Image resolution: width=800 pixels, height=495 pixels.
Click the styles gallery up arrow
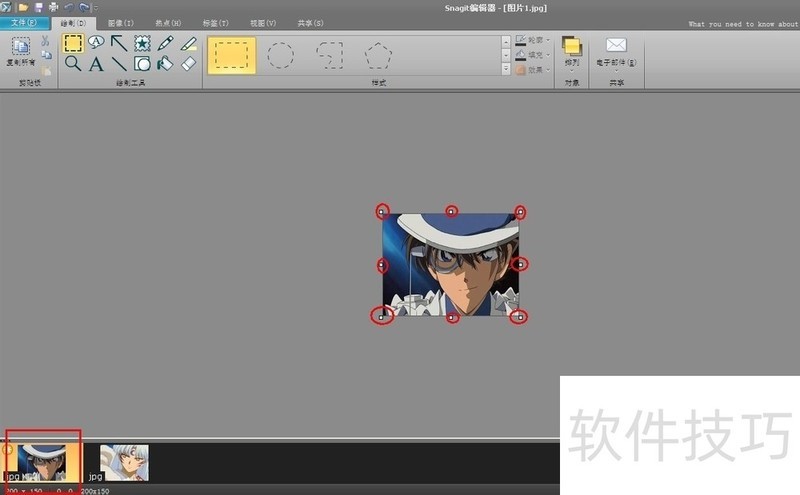506,42
